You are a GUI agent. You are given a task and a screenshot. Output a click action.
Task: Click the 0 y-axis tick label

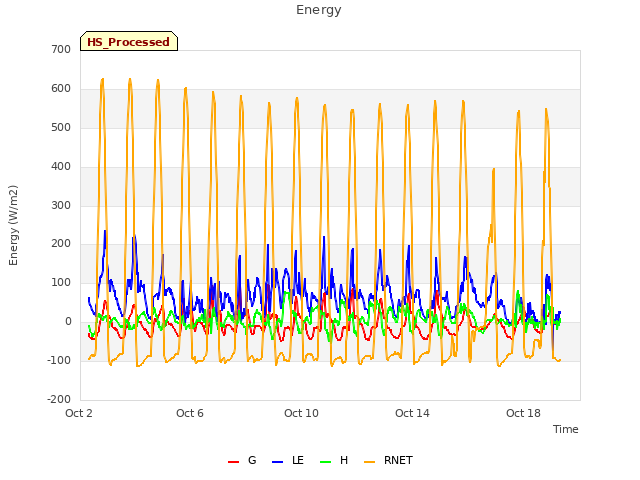click(x=68, y=322)
